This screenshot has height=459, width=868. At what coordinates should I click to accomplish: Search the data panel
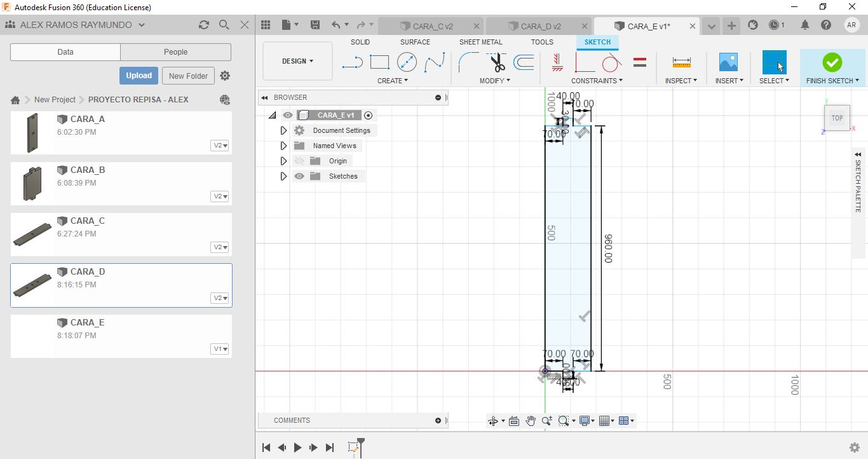point(224,25)
